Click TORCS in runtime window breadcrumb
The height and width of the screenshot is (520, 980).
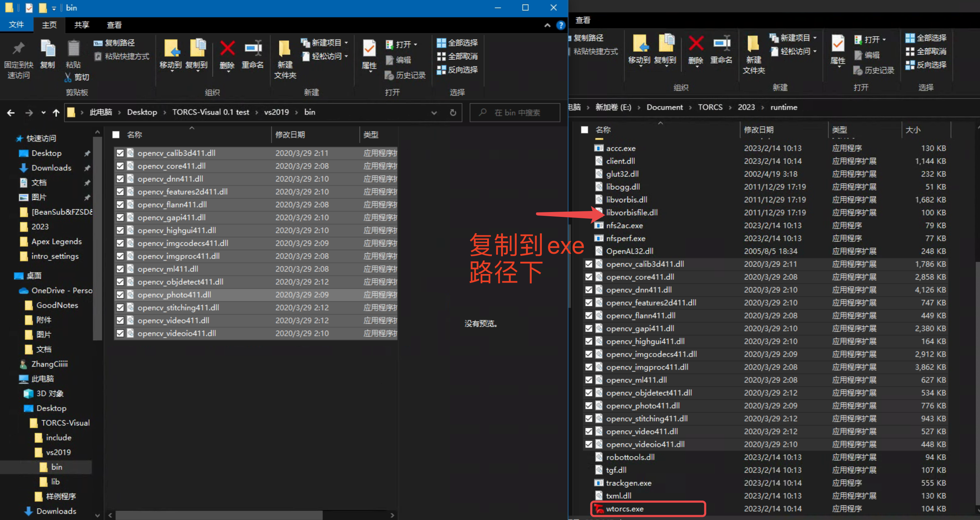[710, 107]
